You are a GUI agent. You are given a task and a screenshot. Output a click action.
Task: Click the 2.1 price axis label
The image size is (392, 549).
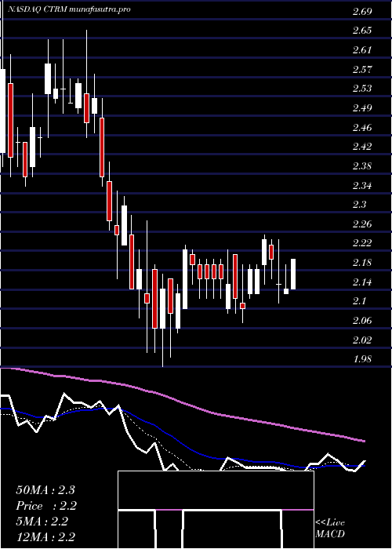pyautogui.click(x=359, y=301)
